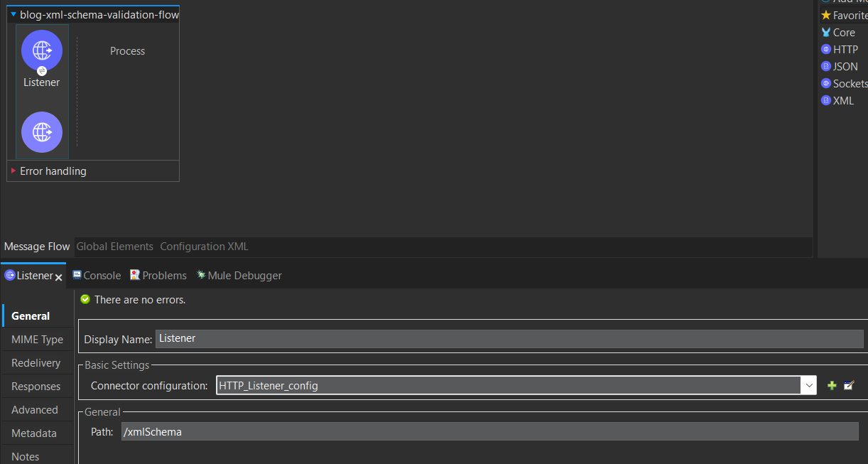
Task: Switch to the Global Elements tab
Action: tap(114, 247)
